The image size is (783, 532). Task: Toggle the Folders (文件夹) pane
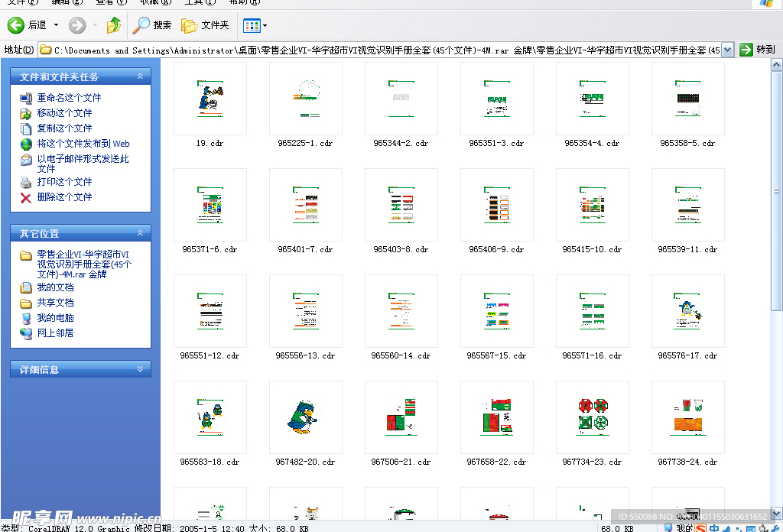(x=206, y=25)
